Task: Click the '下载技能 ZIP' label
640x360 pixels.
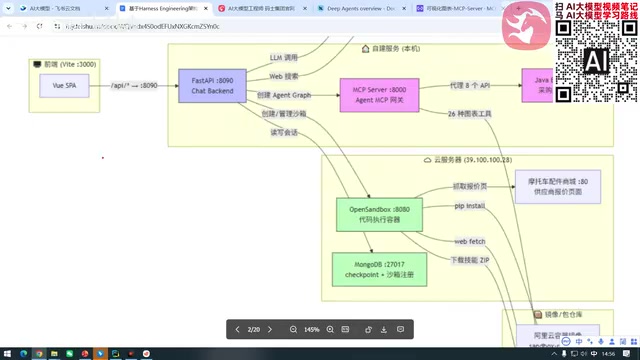Action: click(470, 260)
